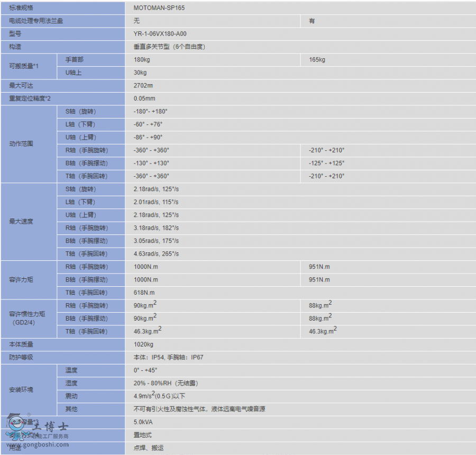Select the "无" flange column header
The height and width of the screenshot is (455, 476).
(x=136, y=21)
